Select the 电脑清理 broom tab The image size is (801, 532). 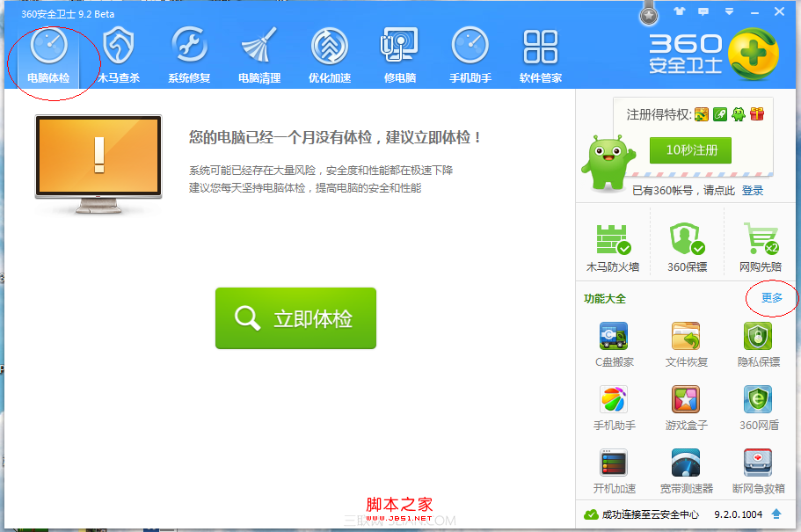259,56
